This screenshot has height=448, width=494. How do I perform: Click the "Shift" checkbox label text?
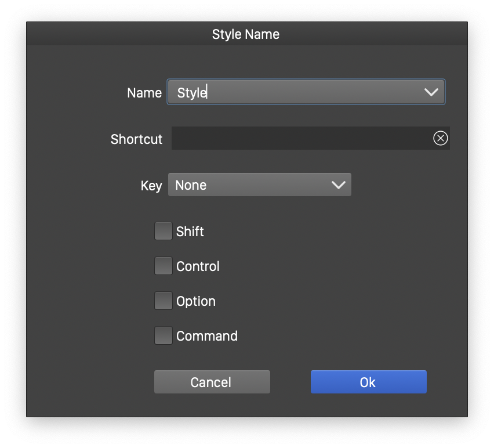(190, 232)
